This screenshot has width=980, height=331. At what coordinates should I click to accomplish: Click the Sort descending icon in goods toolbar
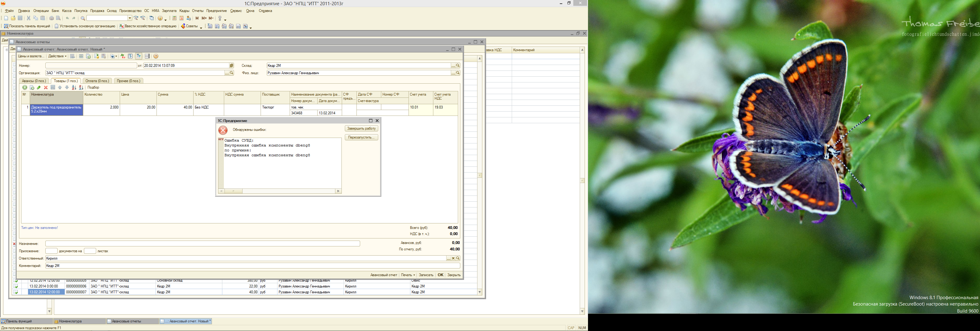coord(81,88)
